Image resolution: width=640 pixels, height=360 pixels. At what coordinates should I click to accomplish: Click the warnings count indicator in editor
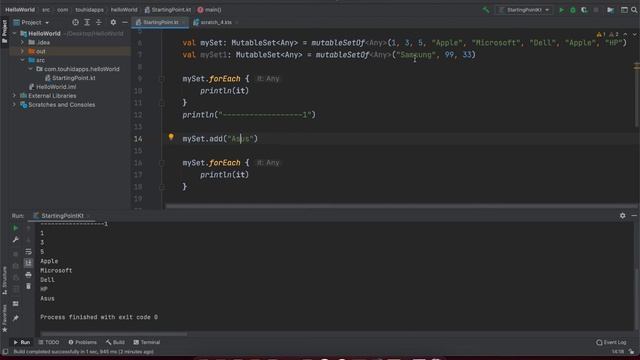(608, 34)
